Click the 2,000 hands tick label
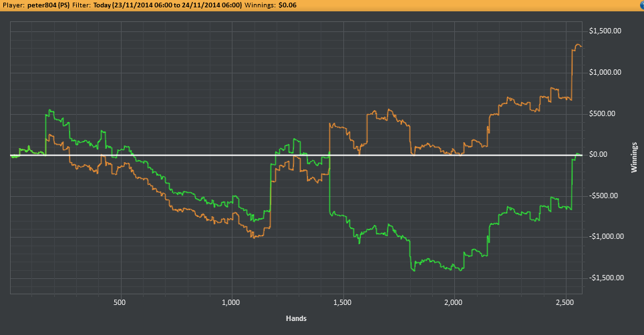This screenshot has height=335, width=644. click(x=454, y=302)
